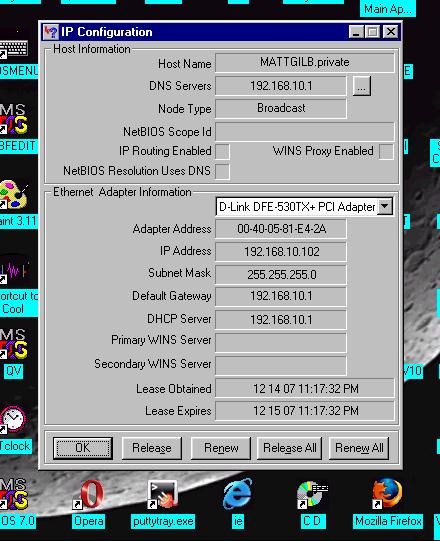Toggle the WINS Proxy Enabled checkbox
Screen dimensions: 440x541
(386, 151)
